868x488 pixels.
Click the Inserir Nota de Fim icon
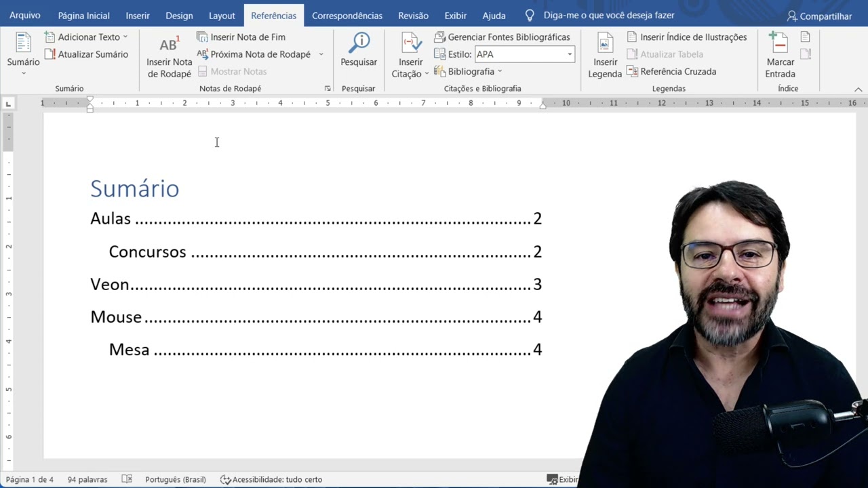tap(202, 37)
